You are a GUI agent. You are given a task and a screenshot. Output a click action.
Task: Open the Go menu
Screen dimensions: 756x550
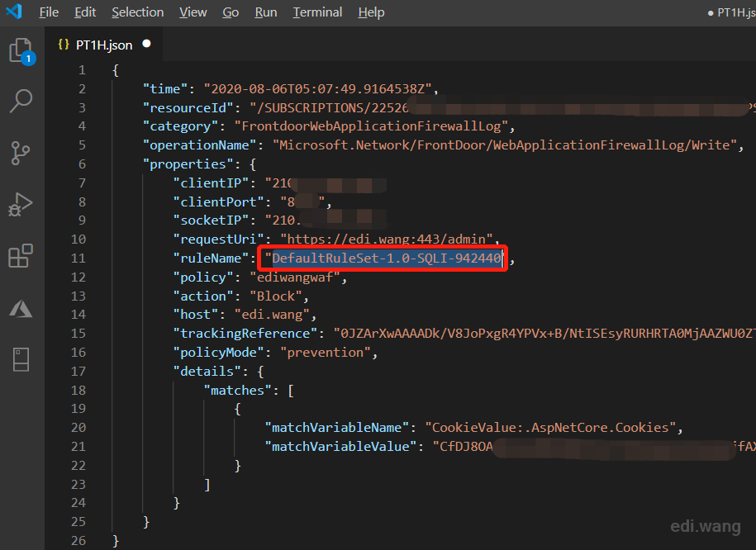pos(231,12)
